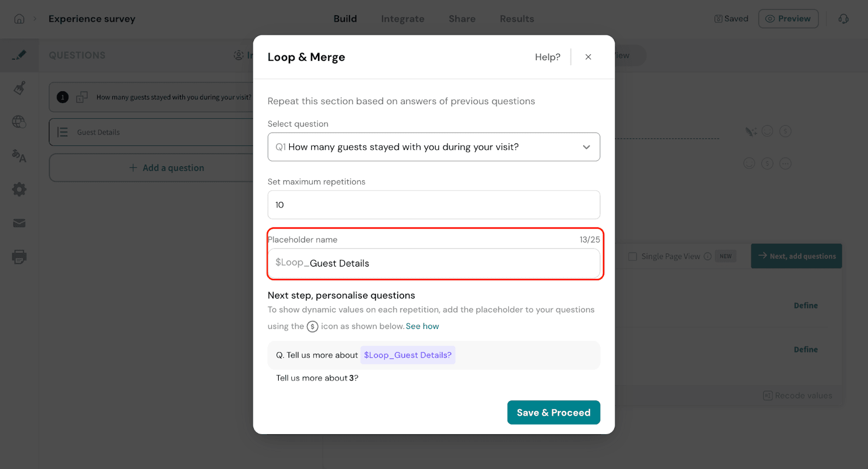Click the home icon in breadcrumb
This screenshot has height=469, width=868.
(x=20, y=19)
